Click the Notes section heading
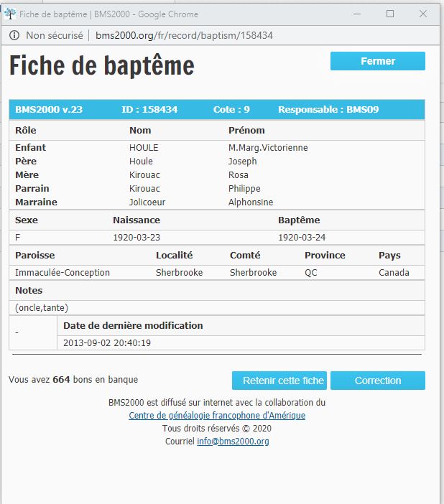 pos(29,291)
